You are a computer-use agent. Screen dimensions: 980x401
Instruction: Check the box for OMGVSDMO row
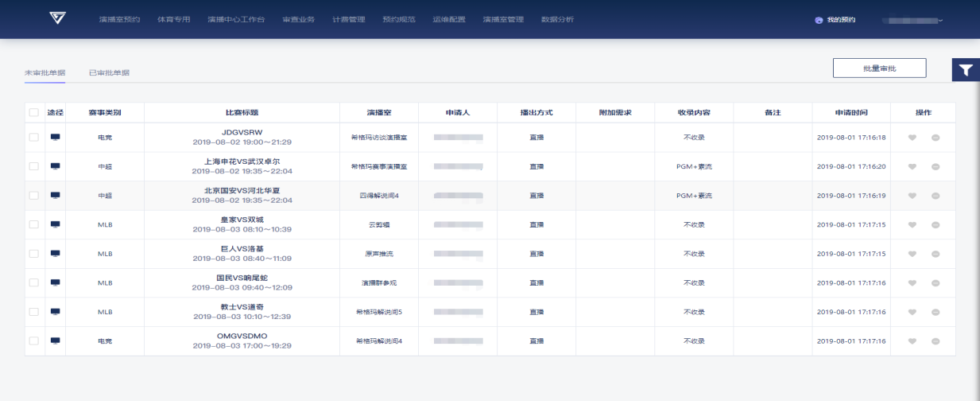pos(33,341)
